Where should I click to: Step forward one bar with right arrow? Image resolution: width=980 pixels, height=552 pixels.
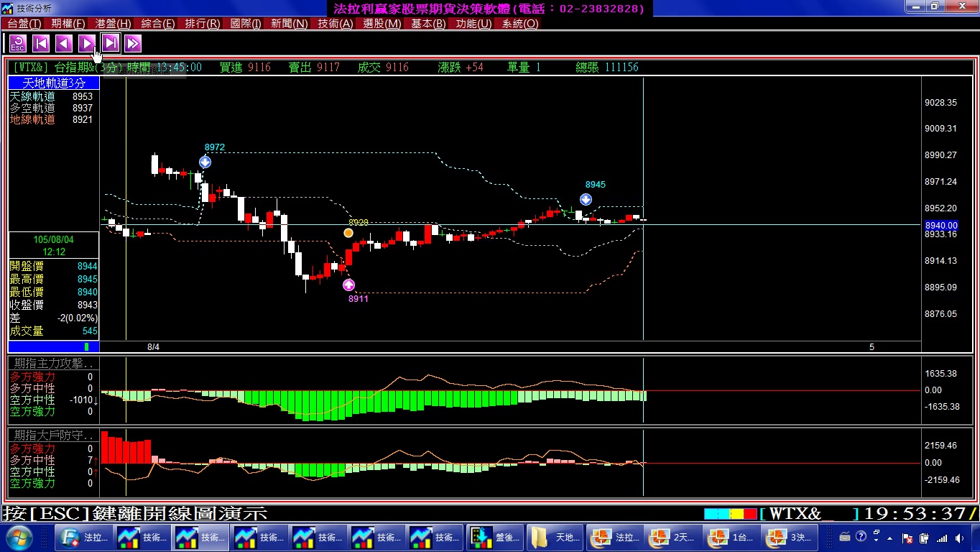87,44
